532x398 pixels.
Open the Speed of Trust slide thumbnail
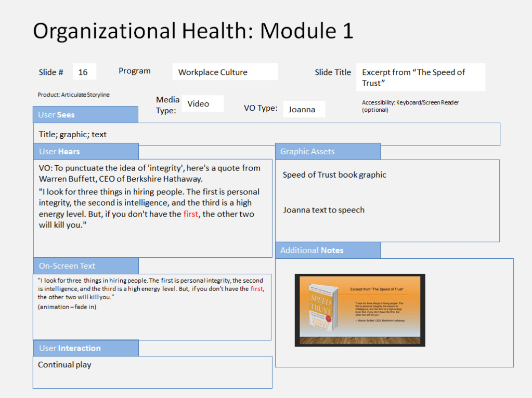tap(360, 310)
